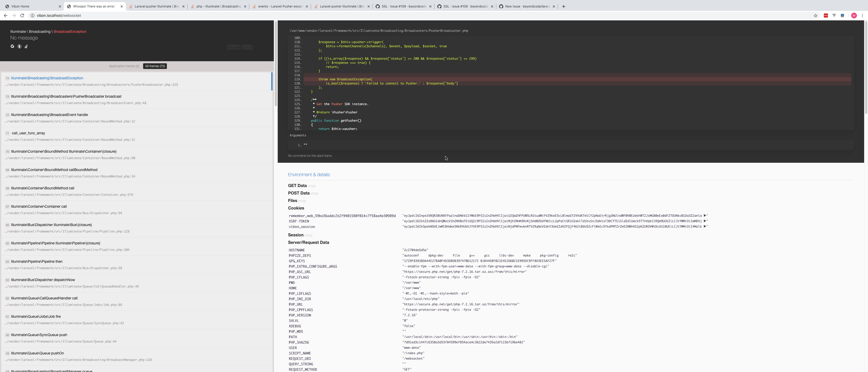This screenshot has width=868, height=372.
Task: Select frame 64 Pipeline then
Action: 136,265
